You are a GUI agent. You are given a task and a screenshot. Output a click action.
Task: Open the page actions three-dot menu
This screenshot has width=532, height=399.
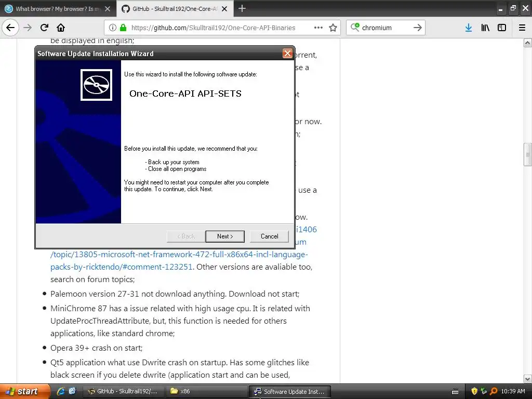318,28
